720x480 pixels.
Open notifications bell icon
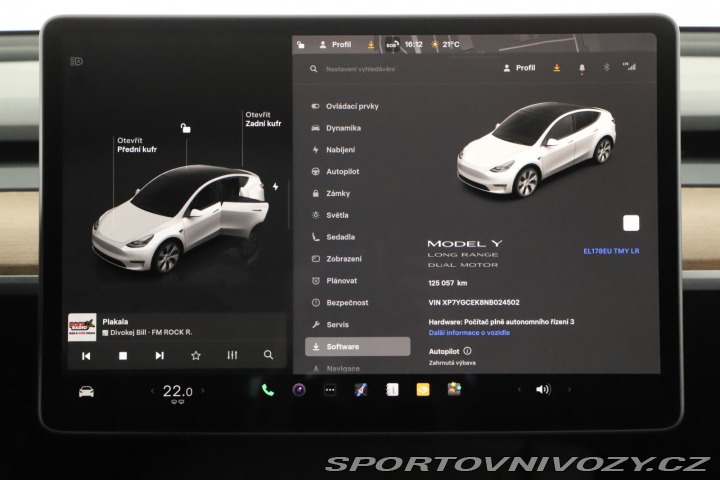(582, 68)
